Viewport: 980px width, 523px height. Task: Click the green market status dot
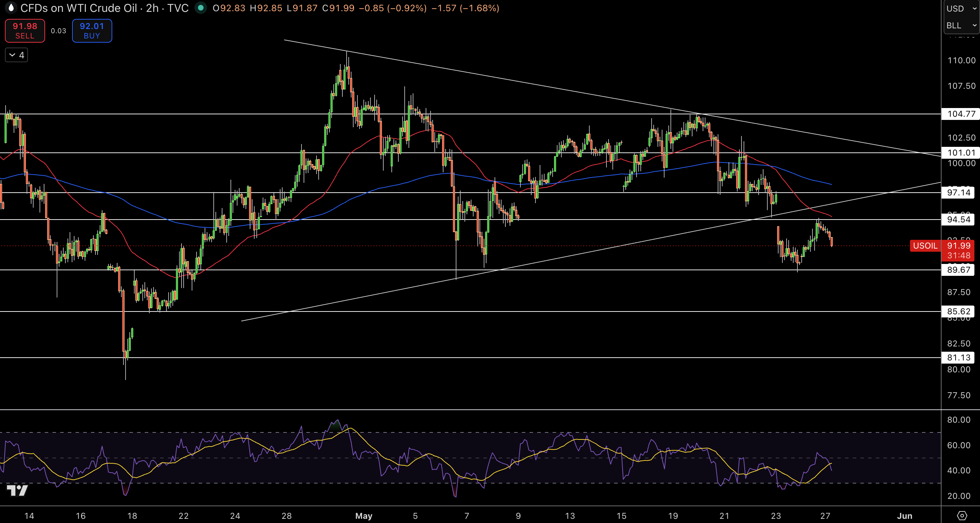pos(200,8)
